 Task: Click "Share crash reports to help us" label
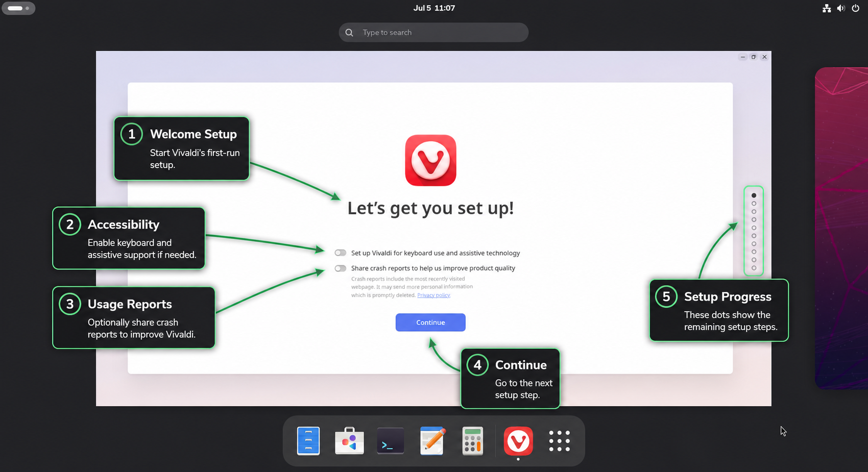pos(433,268)
